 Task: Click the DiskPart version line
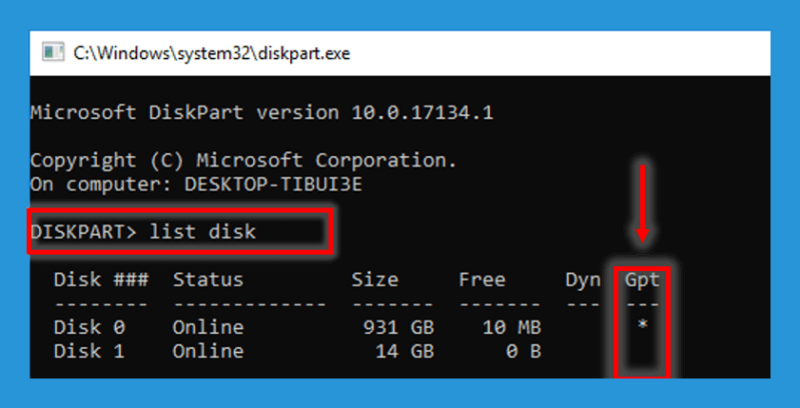pyautogui.click(x=262, y=112)
